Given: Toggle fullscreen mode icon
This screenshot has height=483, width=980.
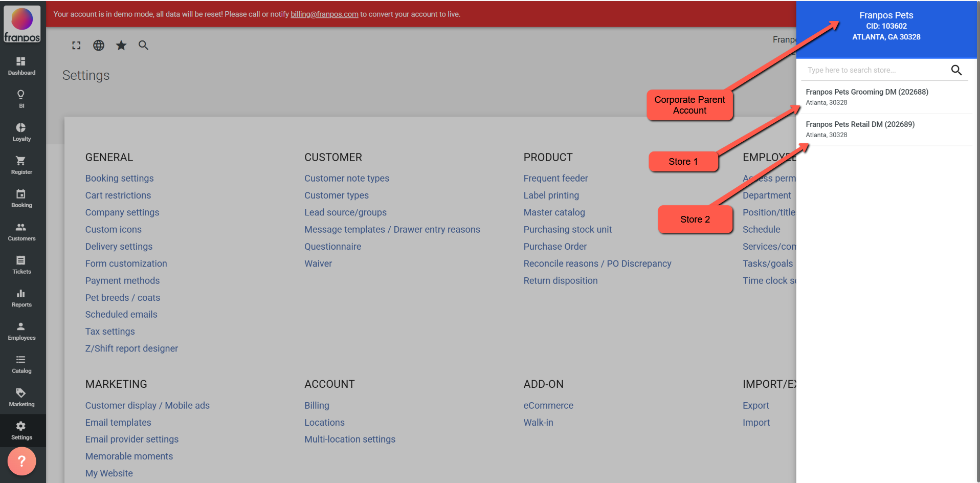Looking at the screenshot, I should click(76, 46).
